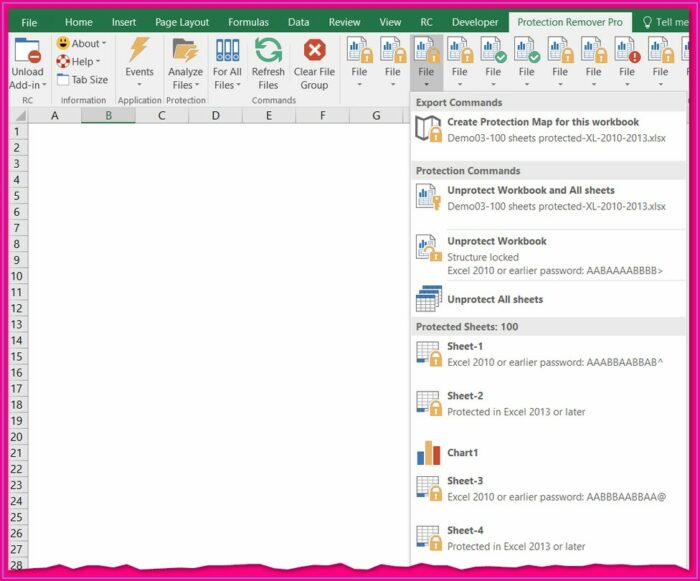Switch to the RC tab

(426, 22)
